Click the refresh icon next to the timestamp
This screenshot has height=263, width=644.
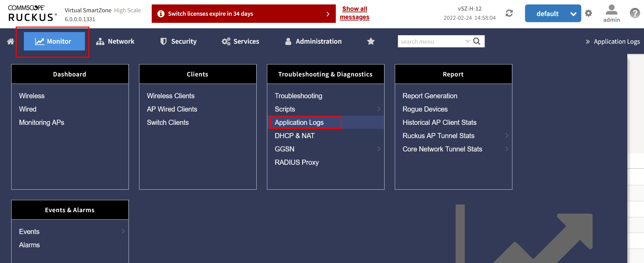tap(509, 13)
